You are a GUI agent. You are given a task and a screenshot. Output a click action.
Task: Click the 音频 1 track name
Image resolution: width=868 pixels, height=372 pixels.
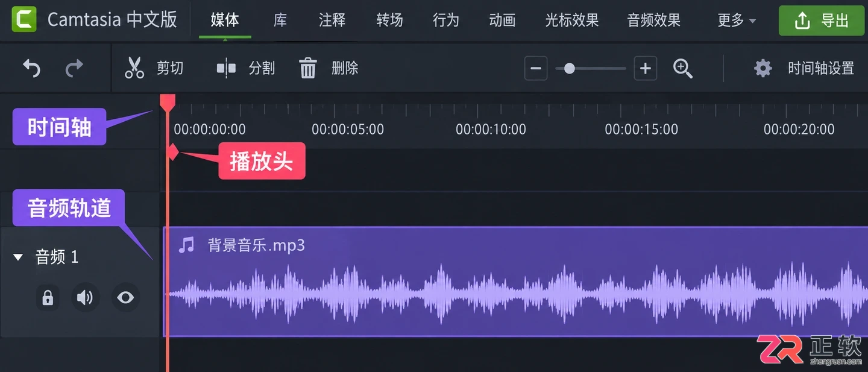(57, 257)
